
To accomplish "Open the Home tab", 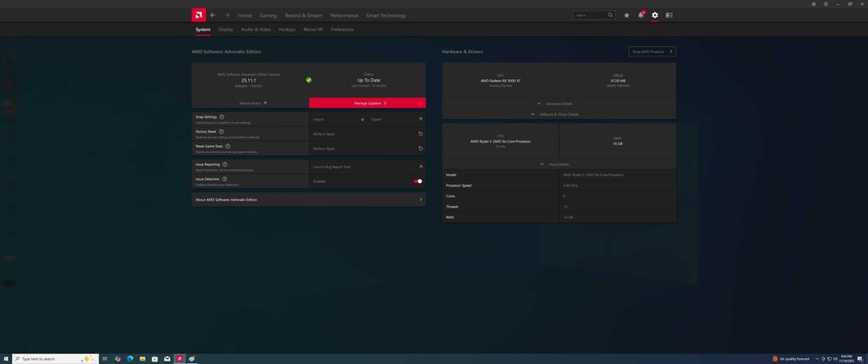I will [245, 16].
